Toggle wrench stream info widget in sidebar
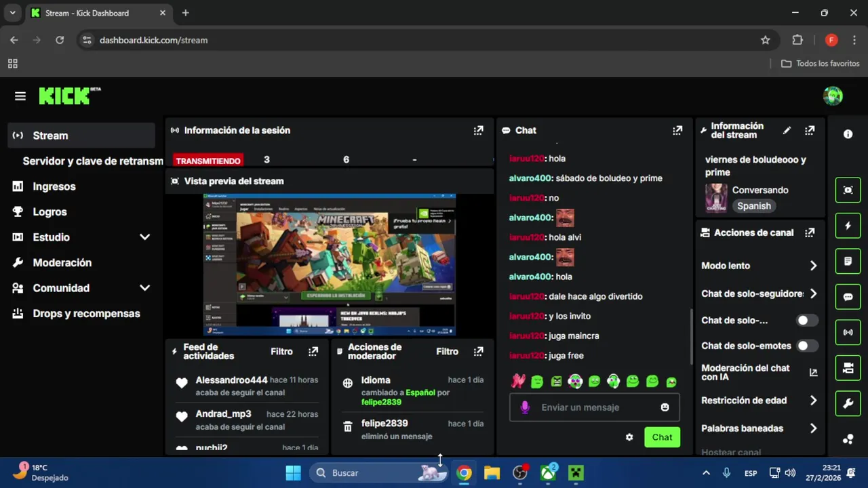Image resolution: width=868 pixels, height=488 pixels. [848, 404]
